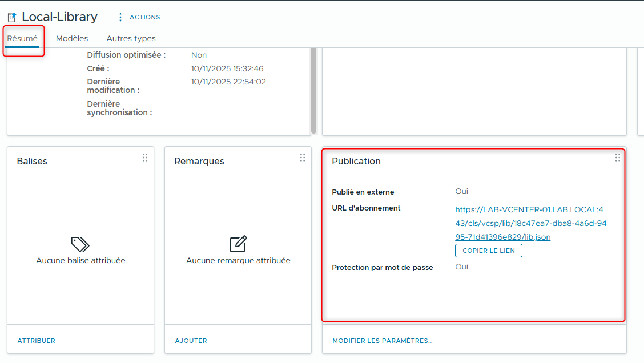
Task: Click ATTRIBUER to assign a tag
Action: [x=36, y=341]
